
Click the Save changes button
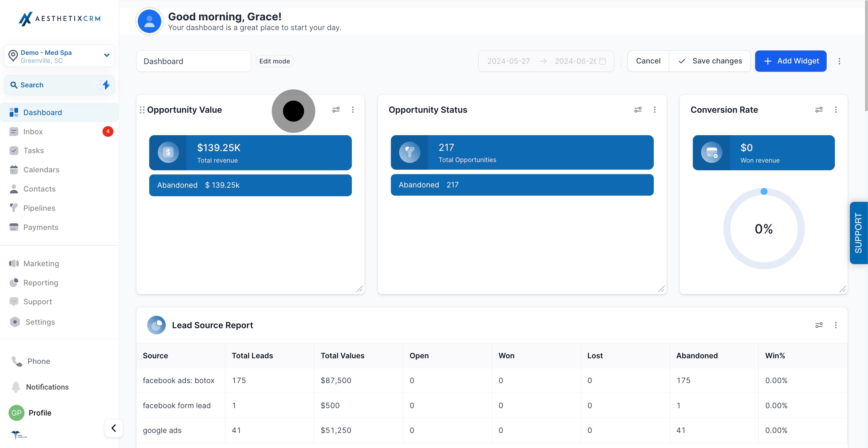click(710, 61)
